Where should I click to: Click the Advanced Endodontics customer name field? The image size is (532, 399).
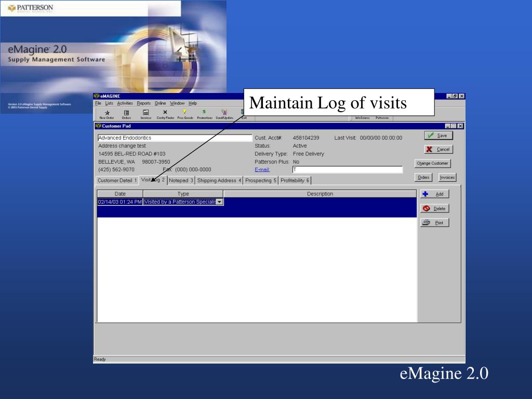click(175, 138)
